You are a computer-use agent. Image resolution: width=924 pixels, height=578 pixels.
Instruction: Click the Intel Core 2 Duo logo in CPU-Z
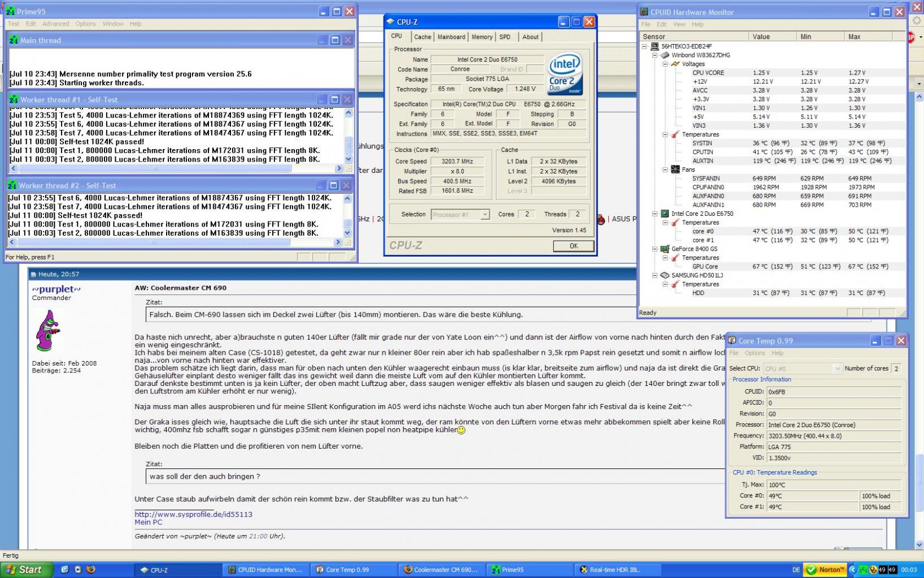tap(565, 75)
